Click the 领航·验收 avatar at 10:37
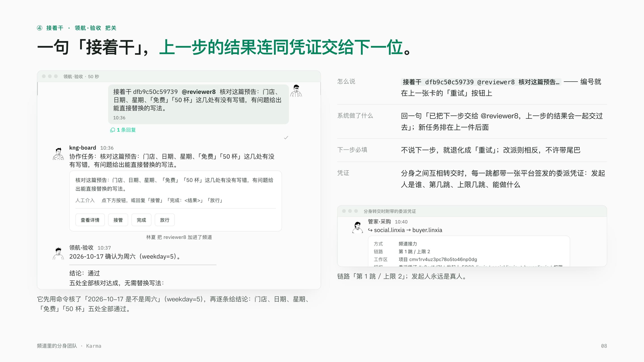The image size is (644, 362). pos(58,254)
